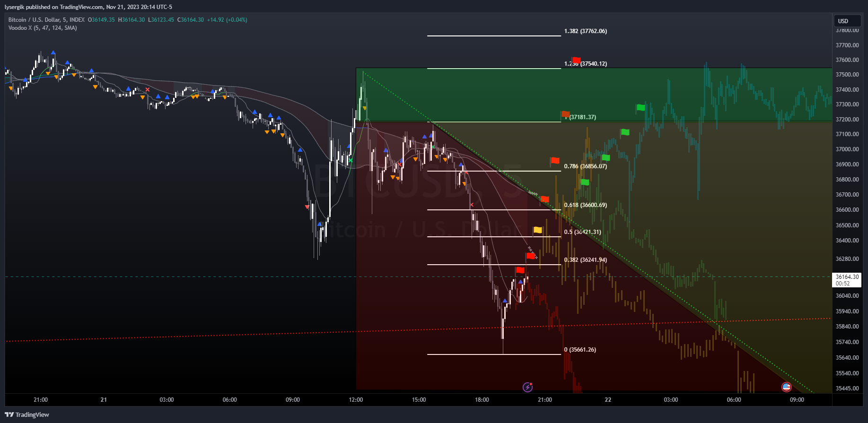
Task: Click the purple lightning event icon
Action: click(x=527, y=387)
